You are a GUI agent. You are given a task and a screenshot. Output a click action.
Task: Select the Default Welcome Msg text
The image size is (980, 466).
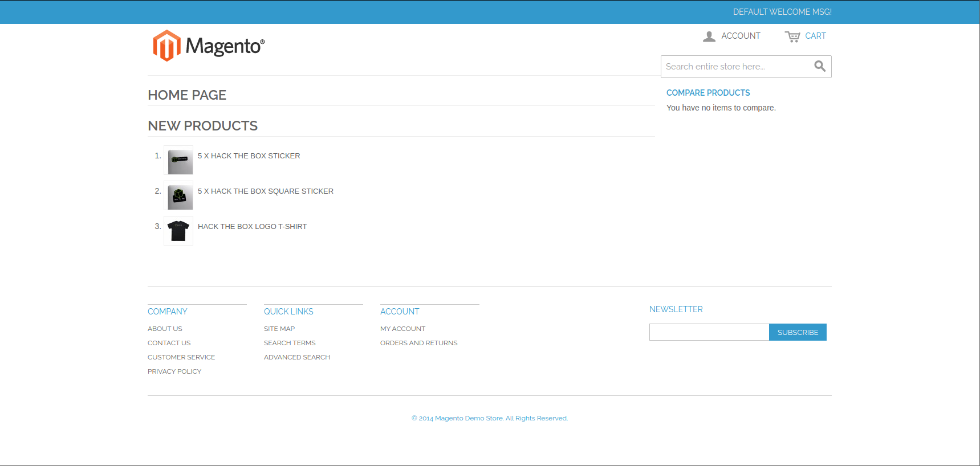782,12
